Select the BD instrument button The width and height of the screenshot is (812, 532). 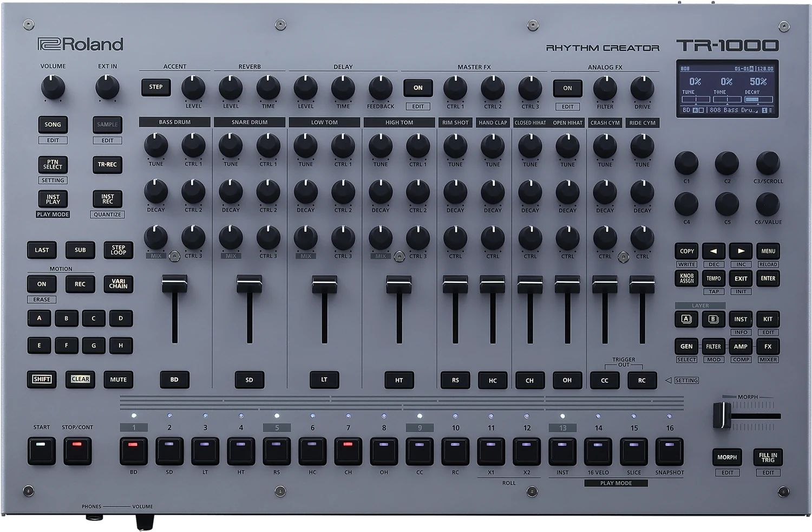click(x=174, y=380)
